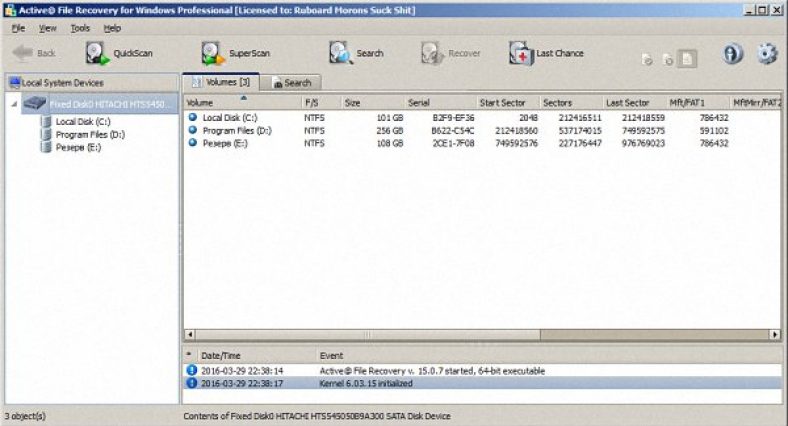Image resolution: width=788 pixels, height=426 pixels.
Task: Click the blue volume icon for Program Files (D:)
Action: coord(192,130)
